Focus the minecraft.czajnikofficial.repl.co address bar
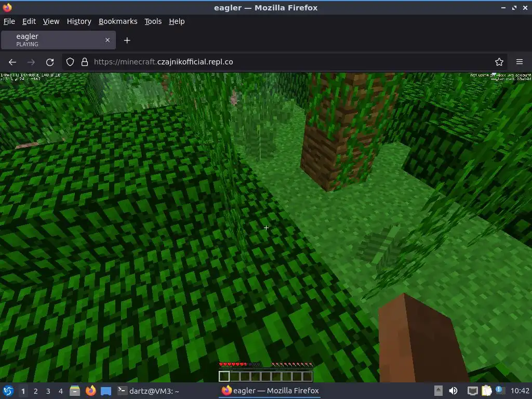Screen dimensions: 532x399 pyautogui.click(x=285, y=62)
